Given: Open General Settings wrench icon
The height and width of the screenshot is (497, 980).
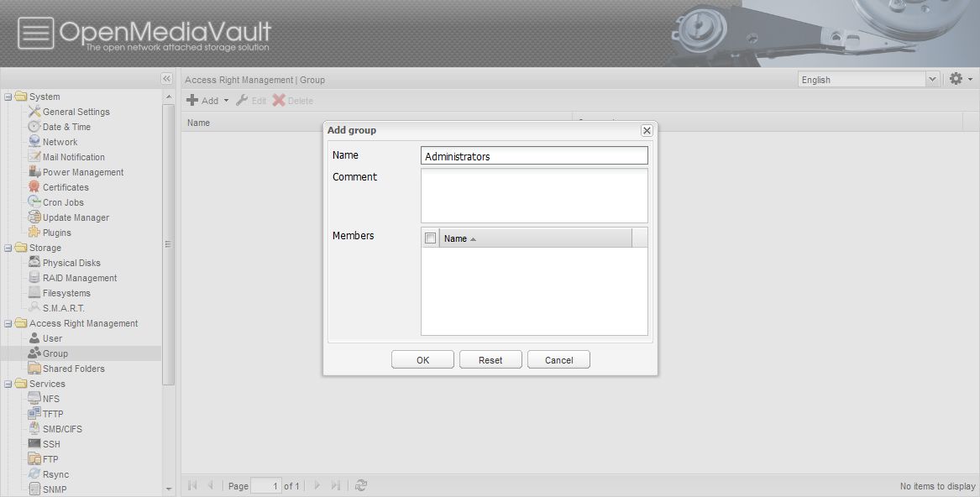Looking at the screenshot, I should pos(34,112).
